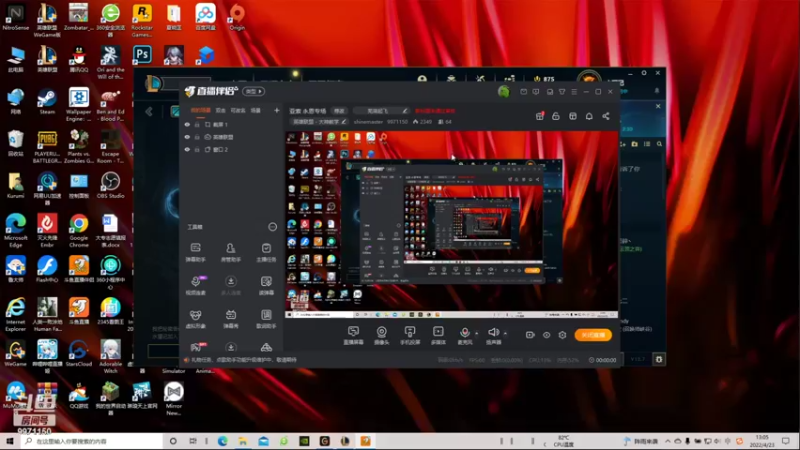The image size is (800, 450).
Task: Click the unlock padlock icon above the preview
Action: [x=556, y=116]
